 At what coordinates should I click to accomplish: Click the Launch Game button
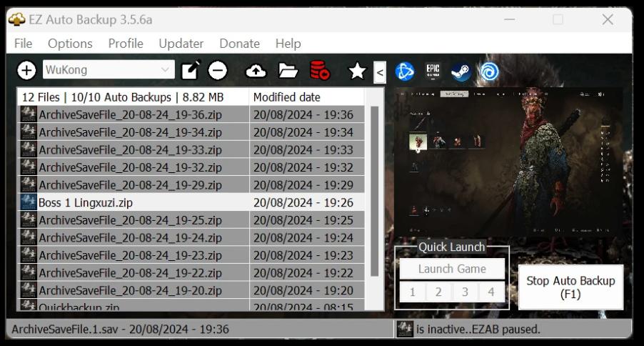pyautogui.click(x=452, y=269)
